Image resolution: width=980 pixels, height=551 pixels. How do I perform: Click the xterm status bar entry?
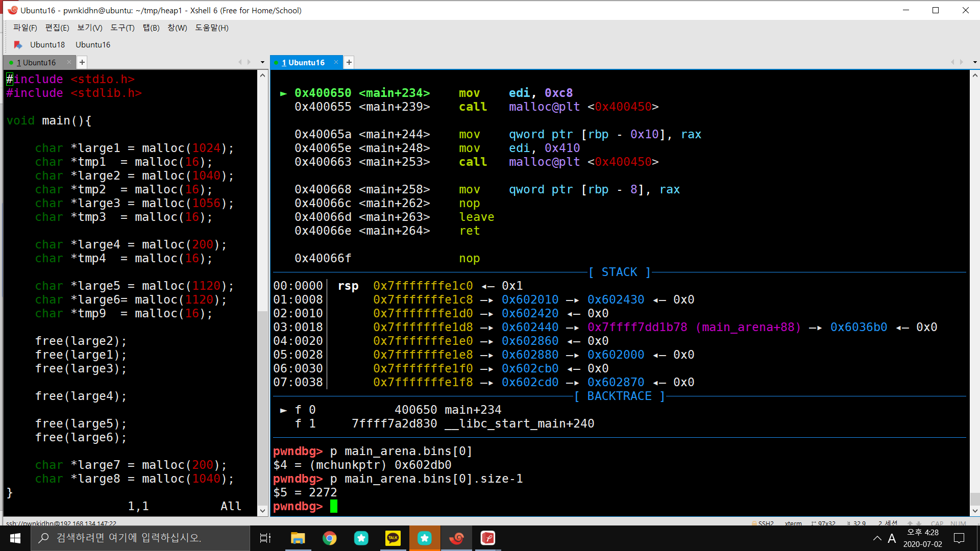793,523
